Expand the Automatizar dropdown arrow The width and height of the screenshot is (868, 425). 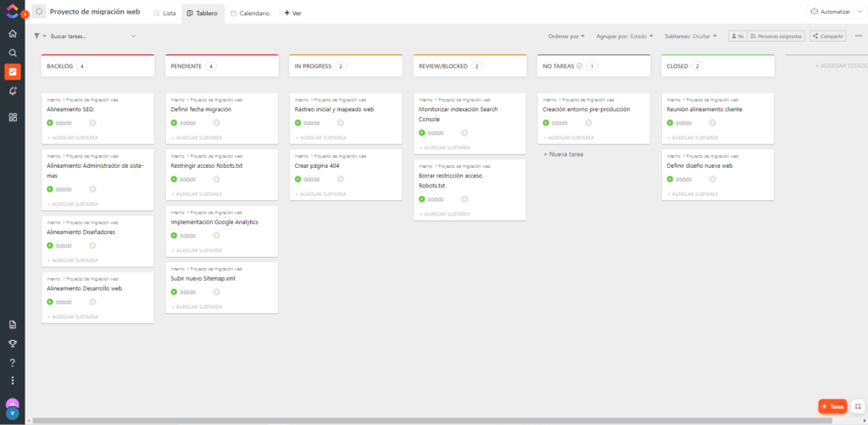[860, 12]
